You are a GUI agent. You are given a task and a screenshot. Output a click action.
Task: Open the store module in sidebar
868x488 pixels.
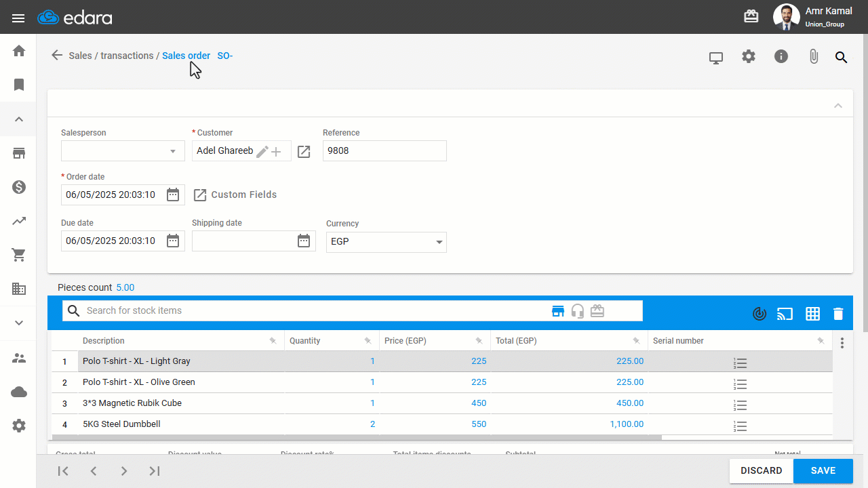19,153
